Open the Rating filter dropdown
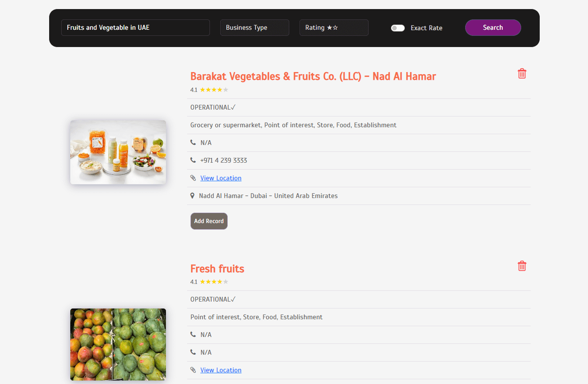Image resolution: width=588 pixels, height=384 pixels. tap(334, 28)
